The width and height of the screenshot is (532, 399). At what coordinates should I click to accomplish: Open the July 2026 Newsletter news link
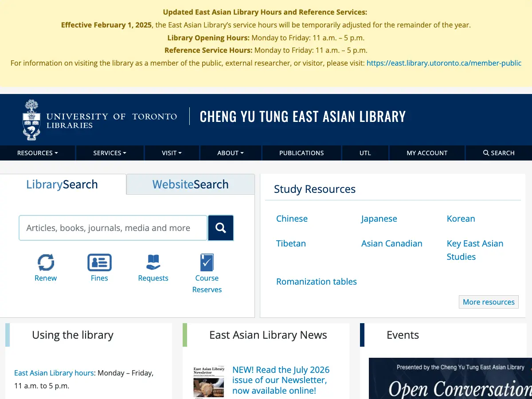coord(281,380)
